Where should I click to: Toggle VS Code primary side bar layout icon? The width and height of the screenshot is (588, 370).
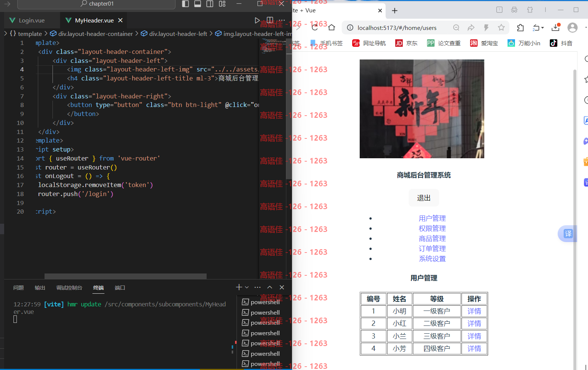pos(185,4)
